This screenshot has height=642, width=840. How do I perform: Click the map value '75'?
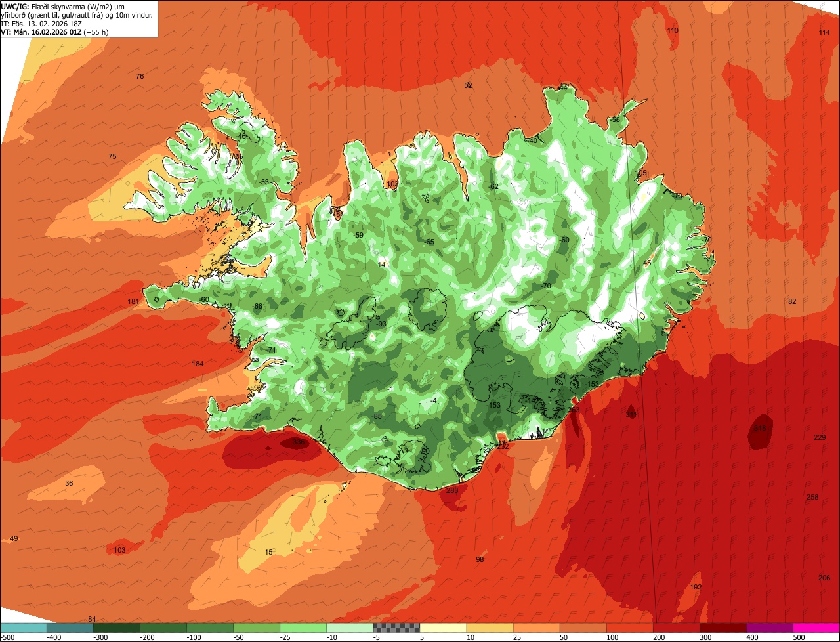click(x=112, y=156)
